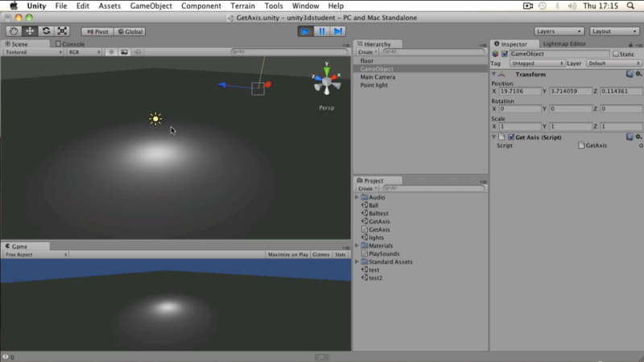Toggle Gizmos in Game view
This screenshot has width=644, height=362.
coord(320,254)
